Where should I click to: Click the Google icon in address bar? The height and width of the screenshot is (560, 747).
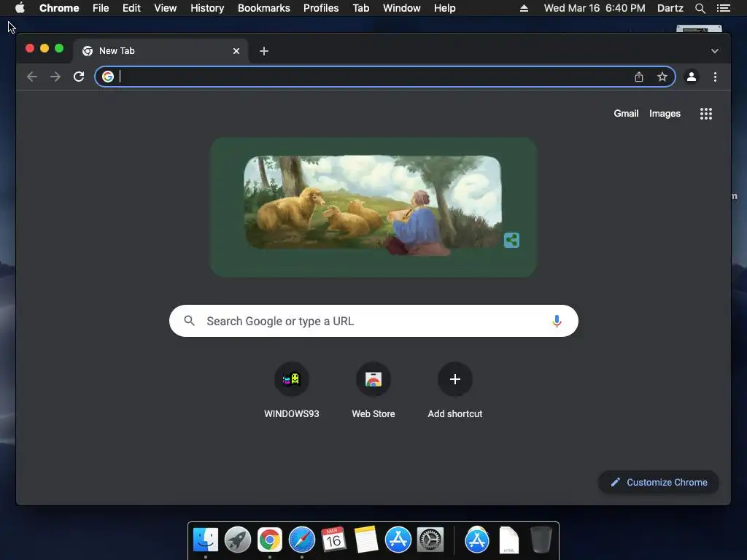coord(108,77)
